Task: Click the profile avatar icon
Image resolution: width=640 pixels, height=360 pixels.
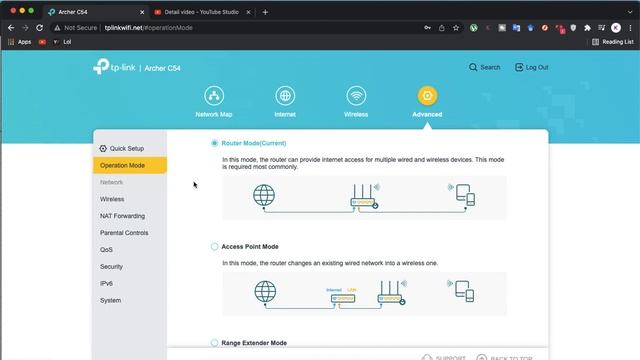Action: [616, 28]
